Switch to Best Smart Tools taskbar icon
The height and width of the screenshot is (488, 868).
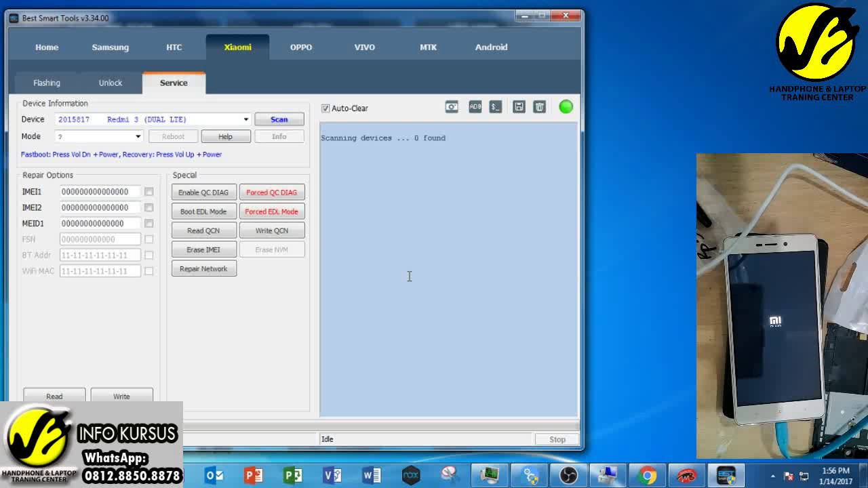(x=726, y=475)
